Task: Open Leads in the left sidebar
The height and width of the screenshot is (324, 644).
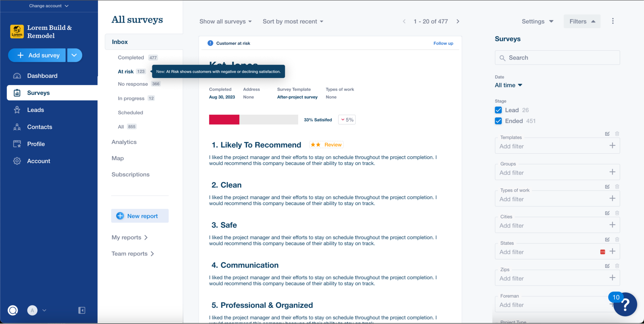Action: click(36, 110)
